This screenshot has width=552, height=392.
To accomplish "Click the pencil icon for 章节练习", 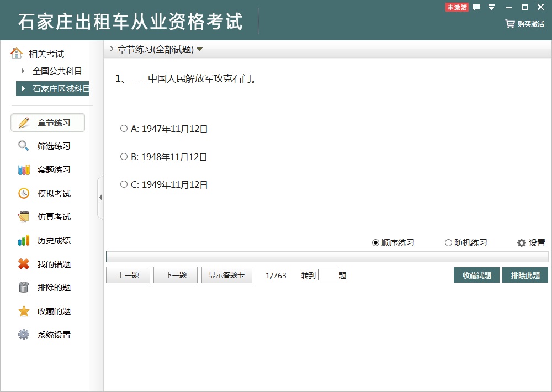I will (24, 123).
